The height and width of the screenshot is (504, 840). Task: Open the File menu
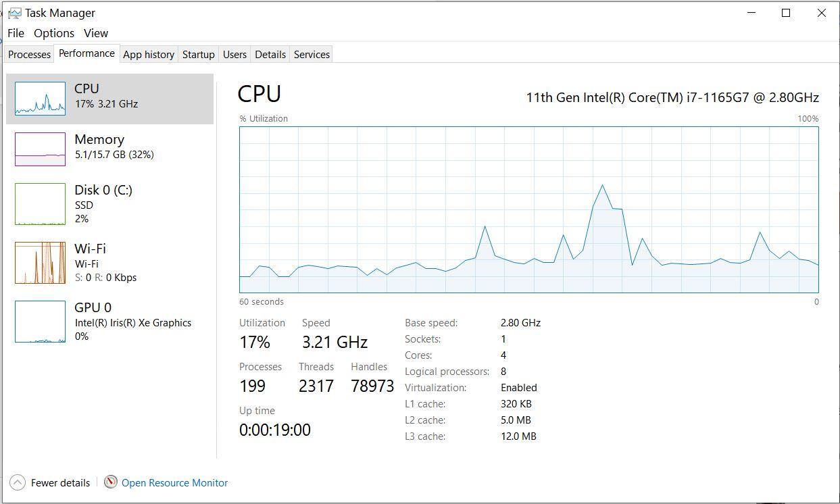(x=16, y=33)
